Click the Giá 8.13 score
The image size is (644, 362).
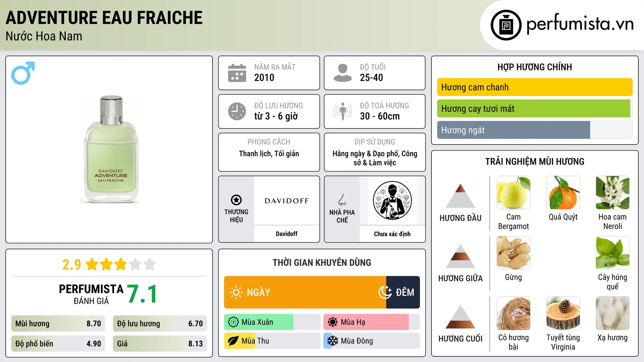point(160,344)
